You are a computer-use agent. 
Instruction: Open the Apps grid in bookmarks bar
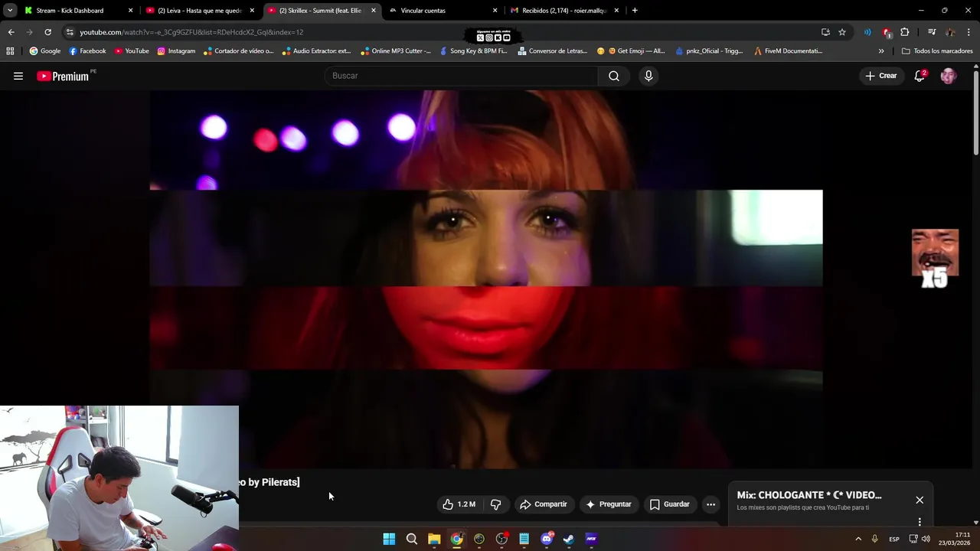pyautogui.click(x=10, y=51)
